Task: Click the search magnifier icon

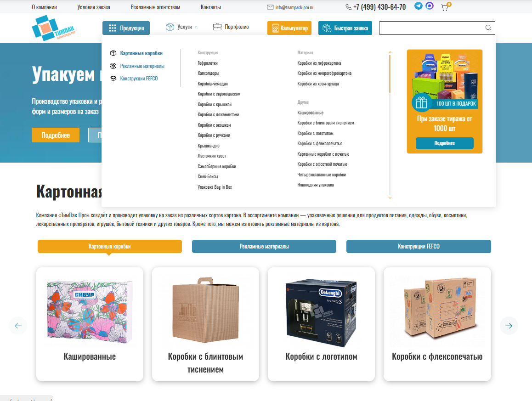Action: pyautogui.click(x=488, y=28)
